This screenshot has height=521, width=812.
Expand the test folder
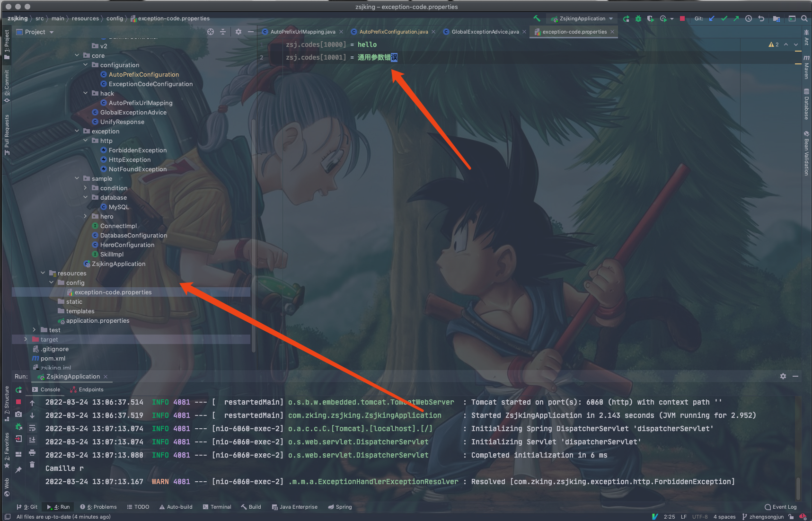pyautogui.click(x=34, y=330)
